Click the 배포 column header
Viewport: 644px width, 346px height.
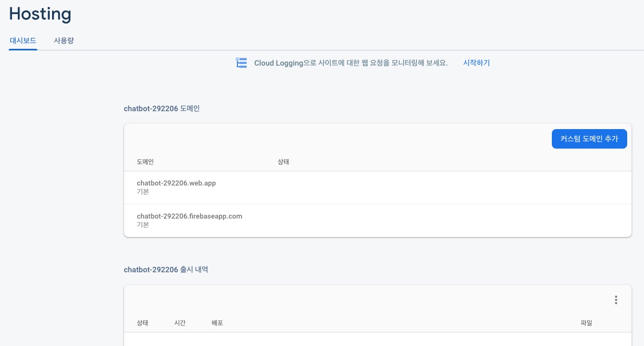[x=217, y=323]
